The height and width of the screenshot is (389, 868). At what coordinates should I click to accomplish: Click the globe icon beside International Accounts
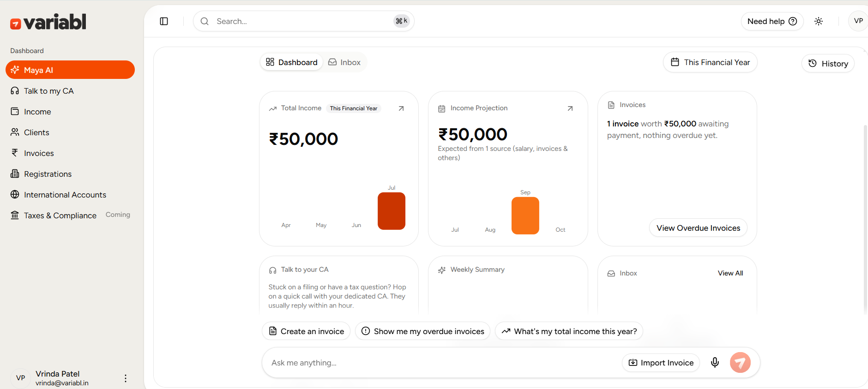[15, 194]
